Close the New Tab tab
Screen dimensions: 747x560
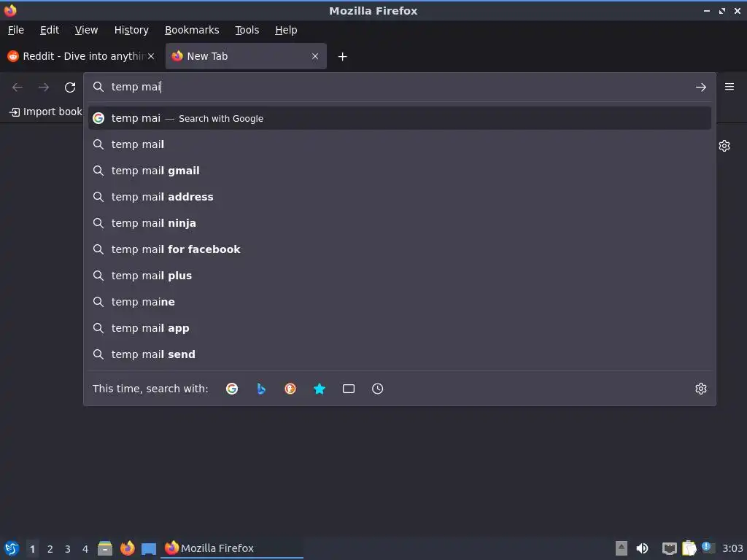(315, 56)
